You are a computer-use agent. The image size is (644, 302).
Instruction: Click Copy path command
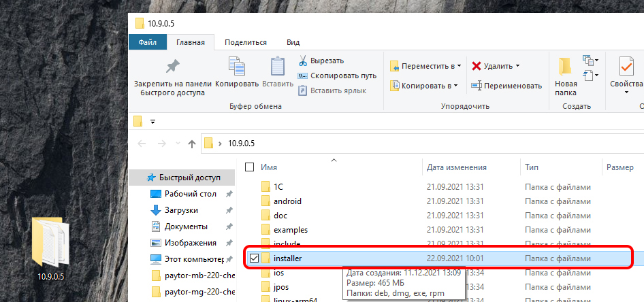click(x=338, y=75)
